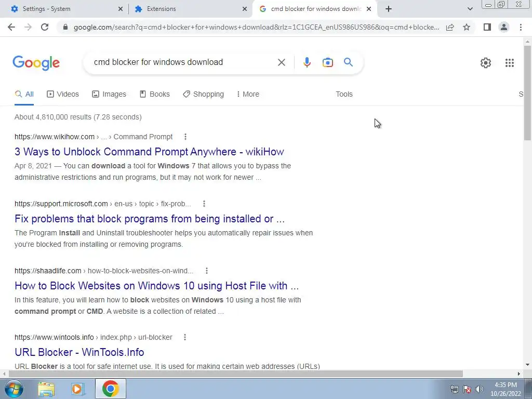Go back using the browser back arrow

point(11,27)
